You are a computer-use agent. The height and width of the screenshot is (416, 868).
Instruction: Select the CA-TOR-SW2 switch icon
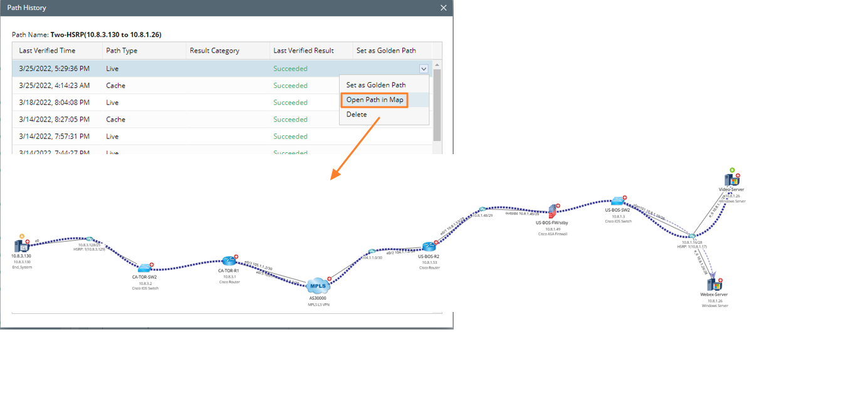pyautogui.click(x=144, y=268)
